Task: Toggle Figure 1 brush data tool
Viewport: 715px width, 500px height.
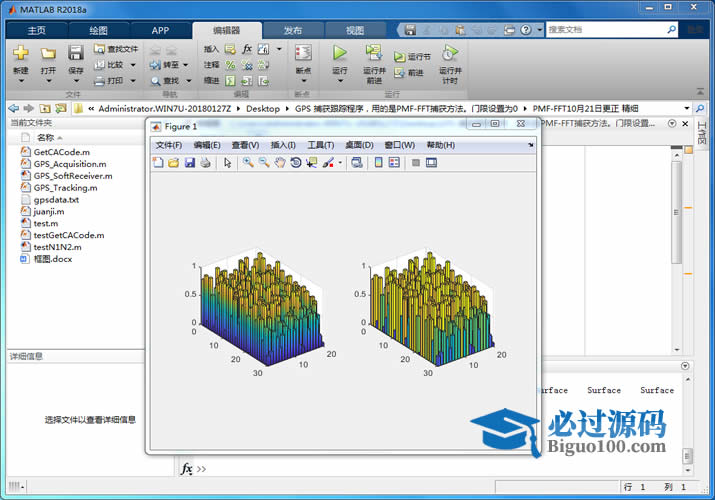Action: tap(328, 162)
